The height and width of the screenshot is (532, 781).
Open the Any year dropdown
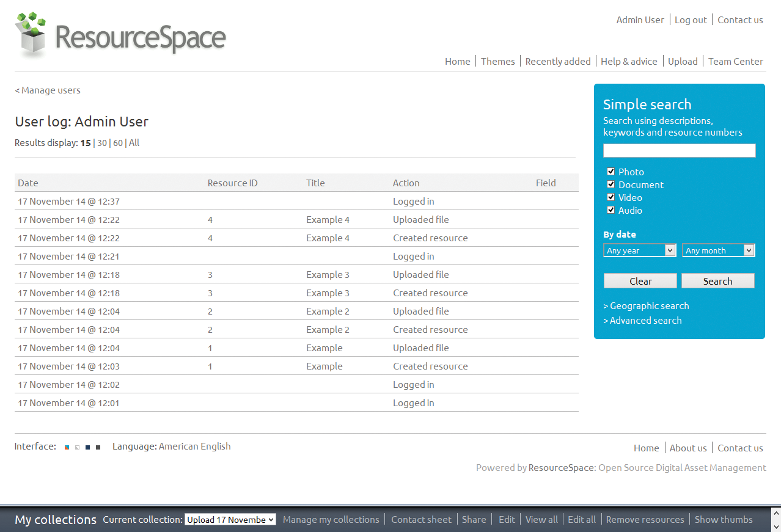click(639, 250)
